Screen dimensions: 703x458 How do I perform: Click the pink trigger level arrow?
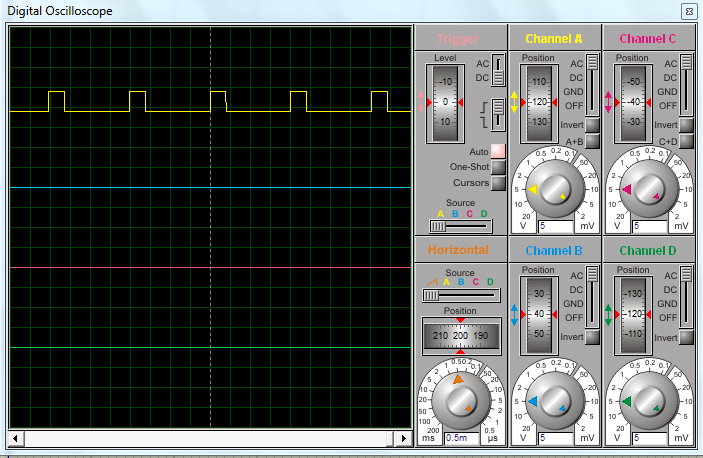(421, 102)
